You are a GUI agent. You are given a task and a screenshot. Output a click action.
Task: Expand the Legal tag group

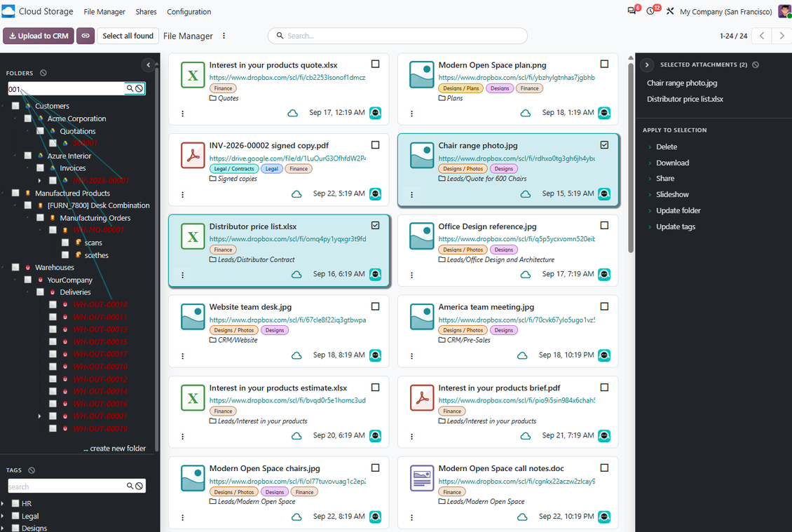[x=3, y=516]
